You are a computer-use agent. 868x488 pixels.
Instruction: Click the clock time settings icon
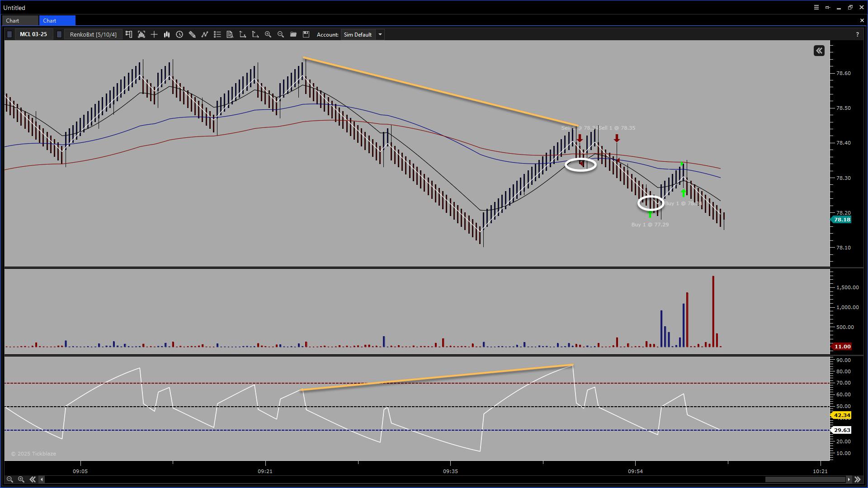pos(179,34)
